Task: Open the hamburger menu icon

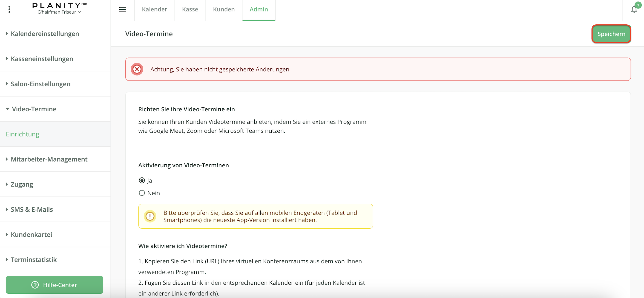Action: [x=123, y=9]
